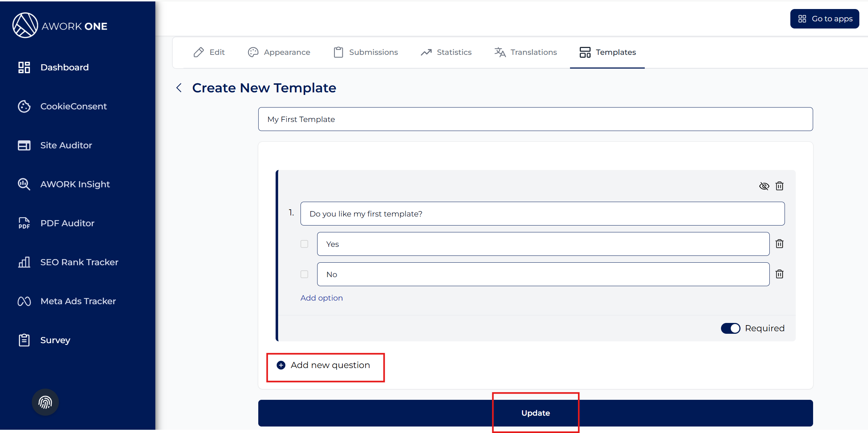Click the template name input field
The width and height of the screenshot is (868, 433).
535,119
